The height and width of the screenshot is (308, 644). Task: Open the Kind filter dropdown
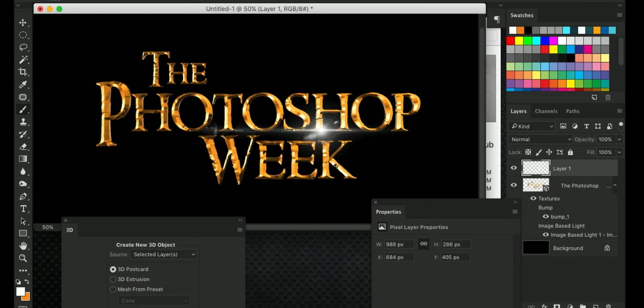point(531,126)
